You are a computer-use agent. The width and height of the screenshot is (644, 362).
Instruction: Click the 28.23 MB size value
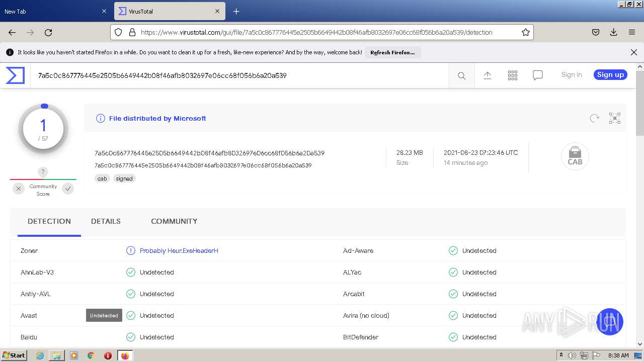(x=410, y=152)
